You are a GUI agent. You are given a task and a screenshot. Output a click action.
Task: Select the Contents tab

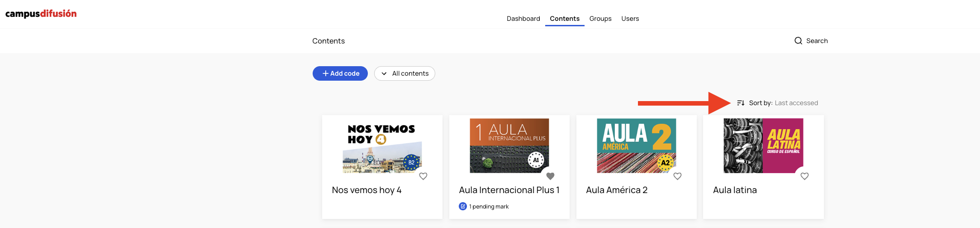click(565, 19)
